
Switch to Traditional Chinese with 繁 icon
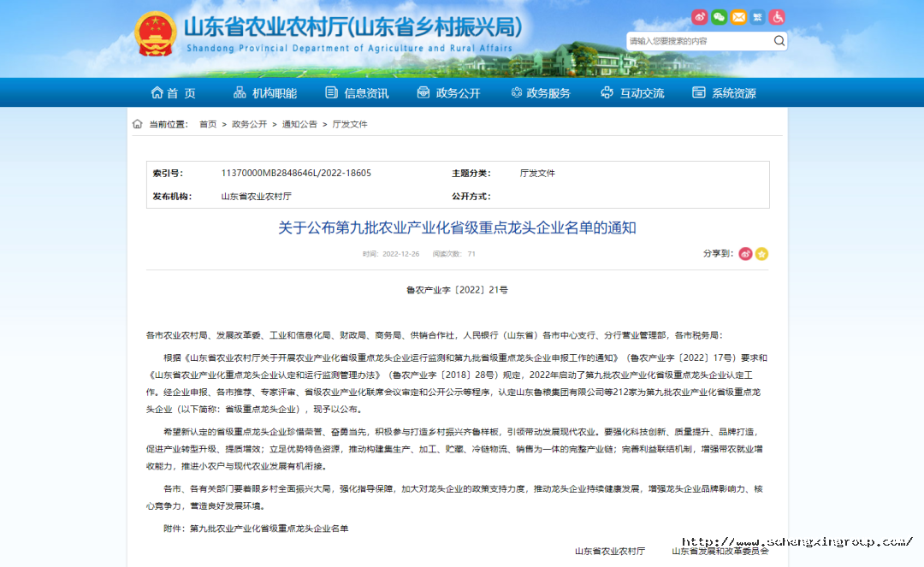coord(757,17)
